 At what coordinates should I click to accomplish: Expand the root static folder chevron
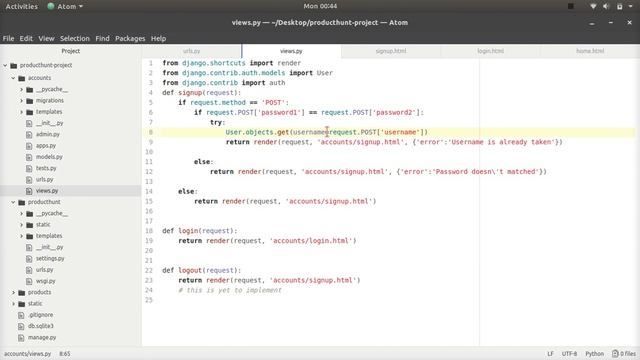click(x=13, y=304)
